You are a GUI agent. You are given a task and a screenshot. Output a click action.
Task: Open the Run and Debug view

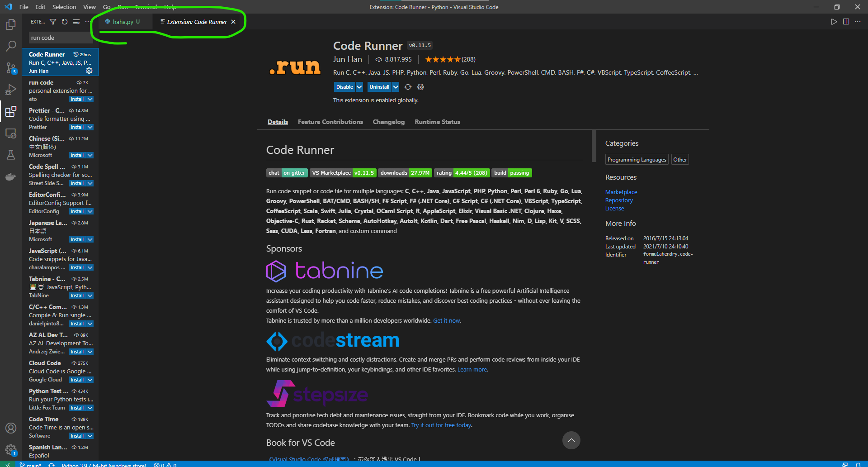[x=11, y=90]
